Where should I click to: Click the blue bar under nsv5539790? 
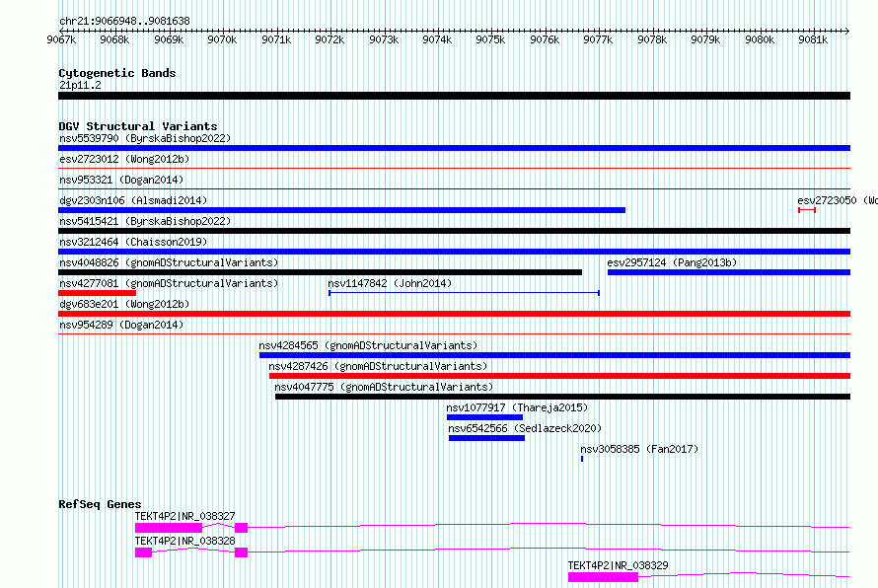[454, 148]
